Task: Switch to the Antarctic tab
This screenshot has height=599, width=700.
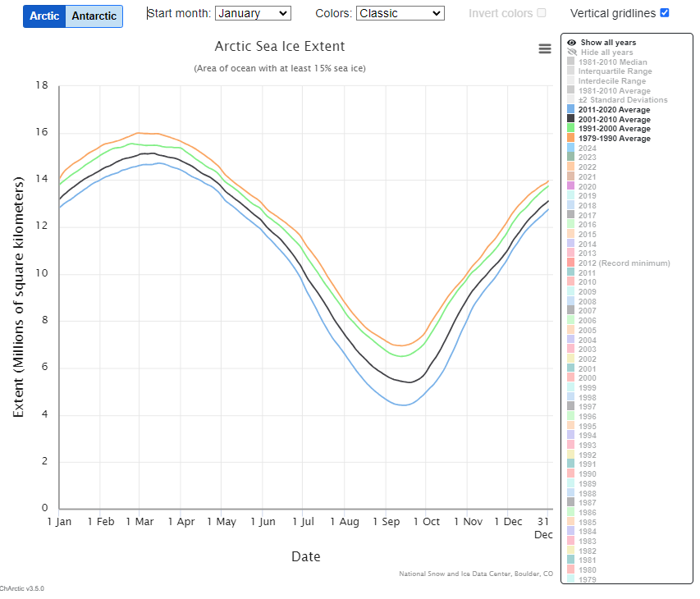Action: click(x=94, y=16)
